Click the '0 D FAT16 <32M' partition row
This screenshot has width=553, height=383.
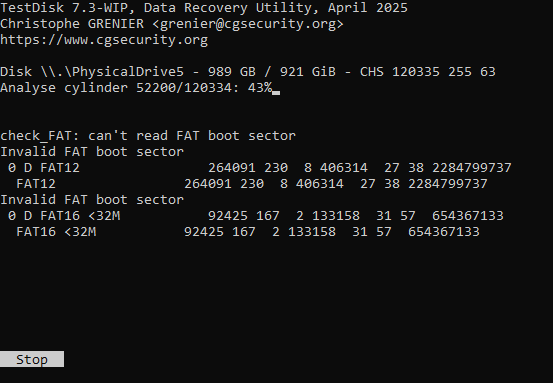pyautogui.click(x=256, y=216)
